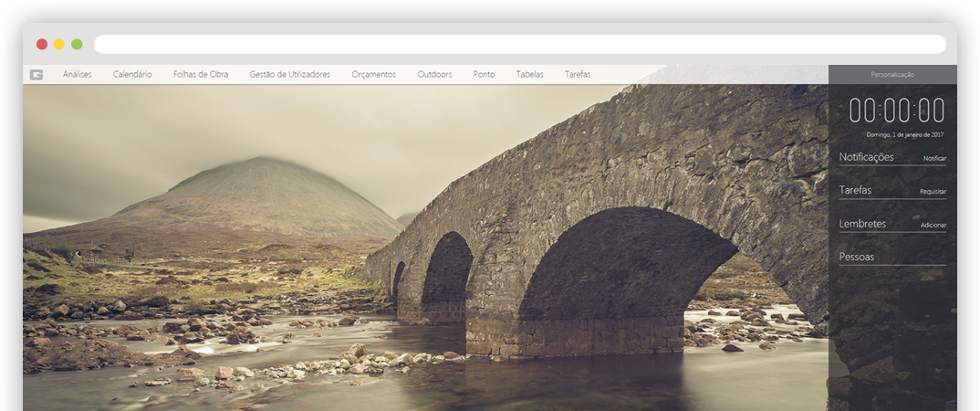Open the Outdoors menu
980x411 pixels.
434,75
